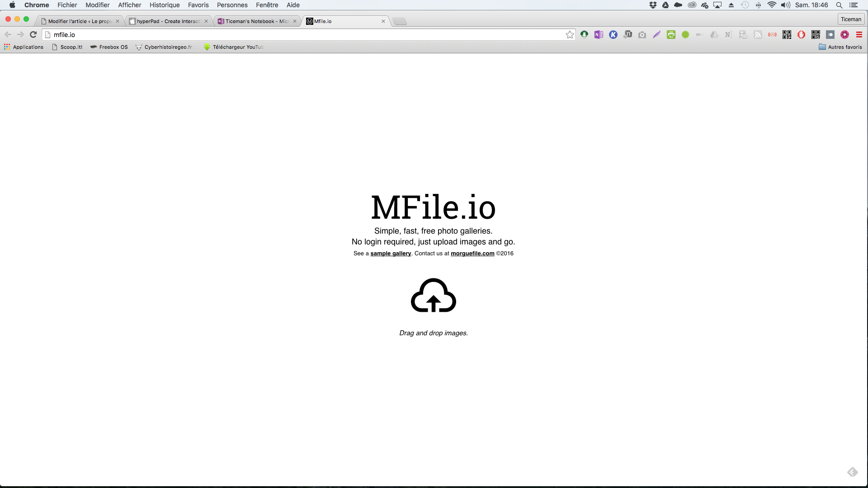
Task: Switch to Ticeman's Notebook tab
Action: tap(256, 21)
